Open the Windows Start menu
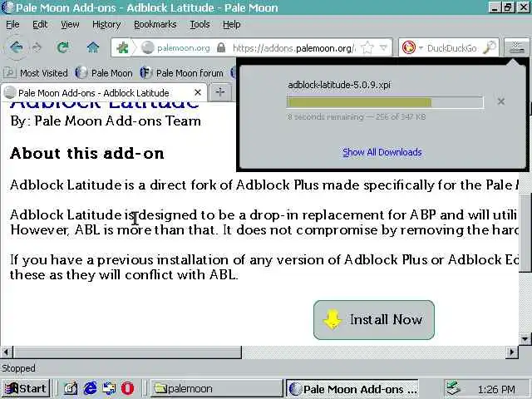 click(x=26, y=389)
